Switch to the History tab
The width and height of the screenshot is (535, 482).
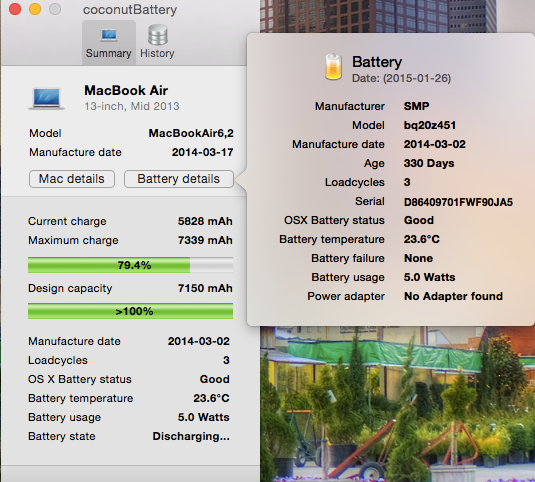[157, 43]
